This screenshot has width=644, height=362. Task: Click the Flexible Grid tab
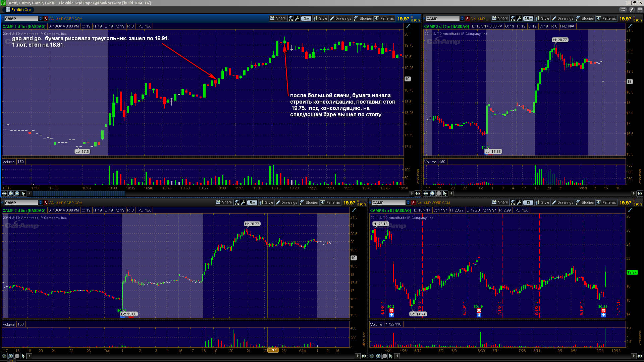(x=18, y=10)
